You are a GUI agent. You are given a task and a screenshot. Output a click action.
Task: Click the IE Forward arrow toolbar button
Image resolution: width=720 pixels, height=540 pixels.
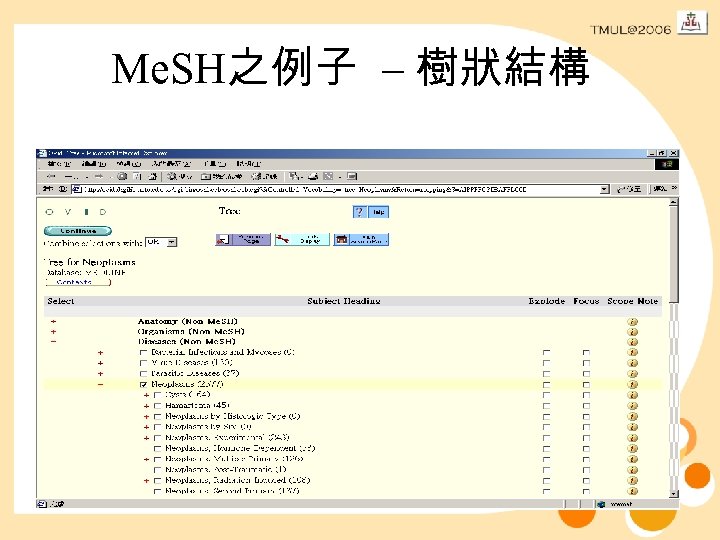[98, 176]
